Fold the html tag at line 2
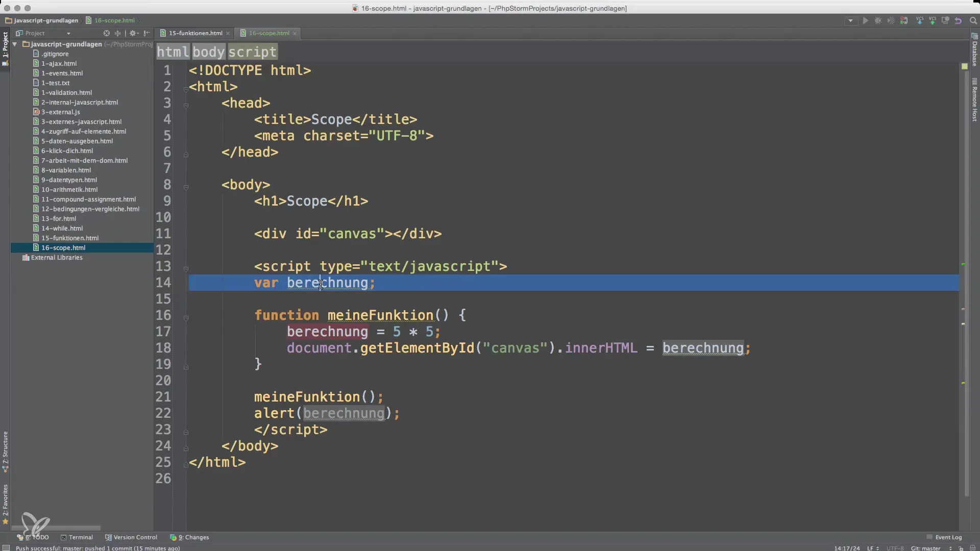Image resolution: width=980 pixels, height=551 pixels. (186, 89)
